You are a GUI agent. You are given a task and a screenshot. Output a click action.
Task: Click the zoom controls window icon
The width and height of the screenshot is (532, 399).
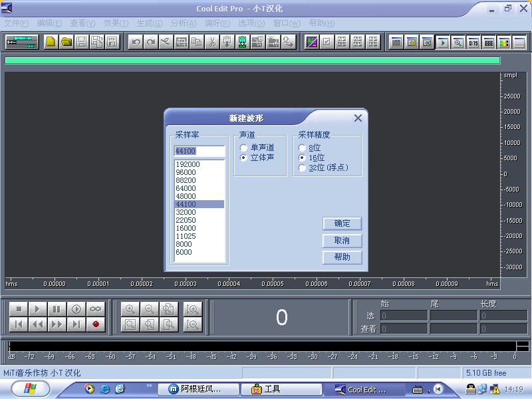(x=458, y=43)
